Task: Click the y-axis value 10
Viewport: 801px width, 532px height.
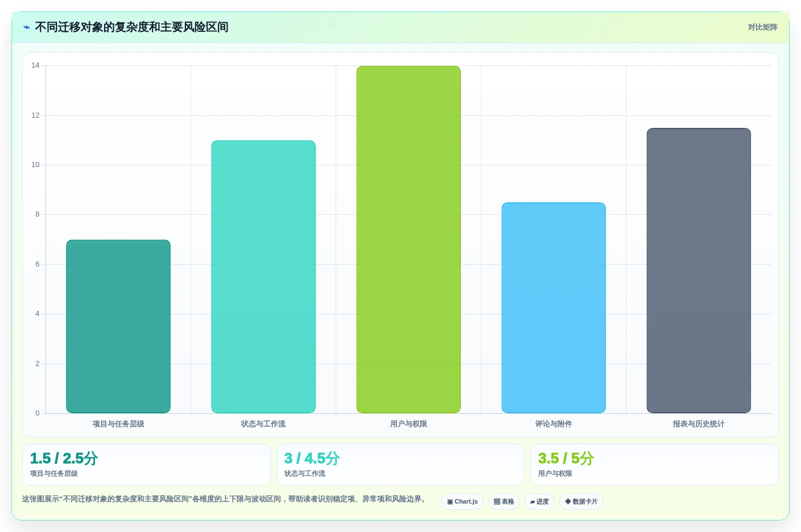Action: pos(35,165)
